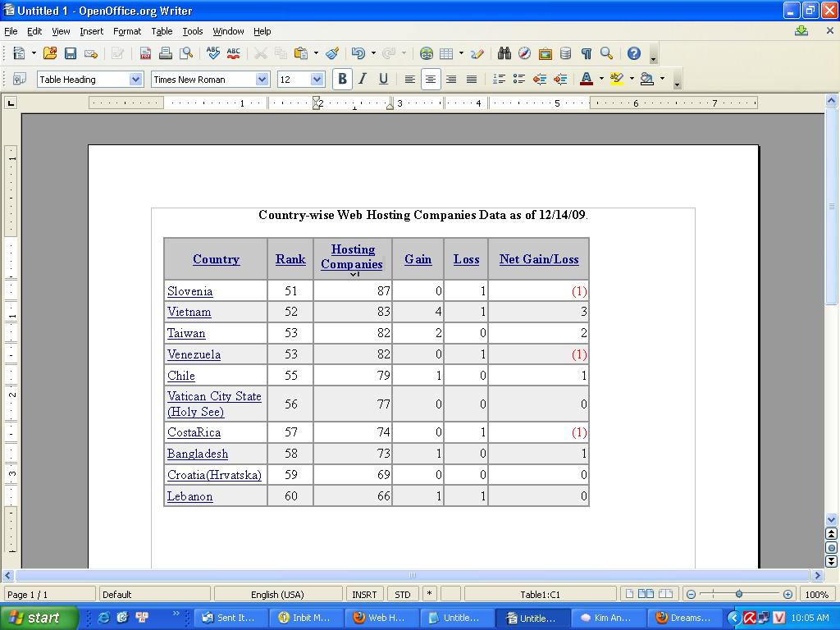The width and height of the screenshot is (840, 630).
Task: Open the Insert menu
Action: (x=92, y=31)
